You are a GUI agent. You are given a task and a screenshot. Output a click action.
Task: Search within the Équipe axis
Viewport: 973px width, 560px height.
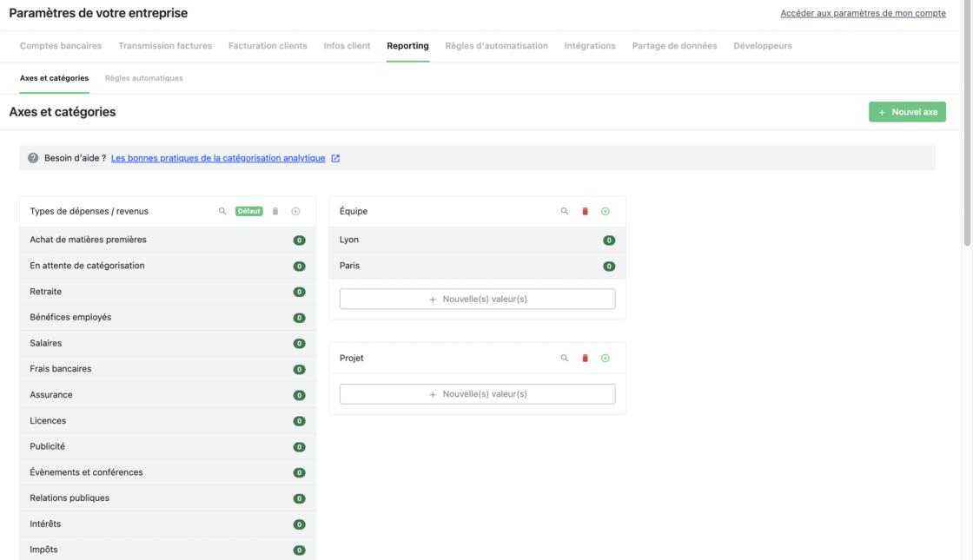tap(565, 212)
